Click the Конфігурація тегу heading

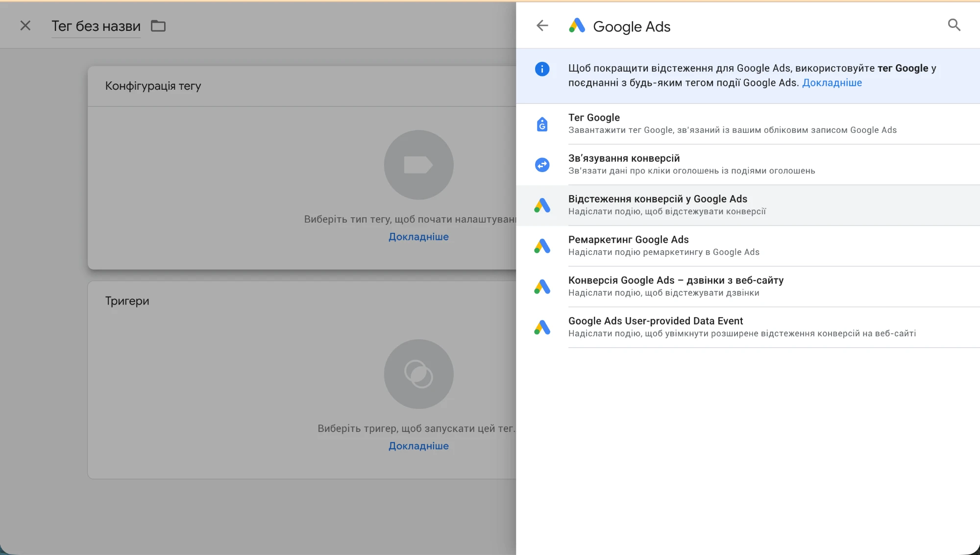(x=153, y=86)
